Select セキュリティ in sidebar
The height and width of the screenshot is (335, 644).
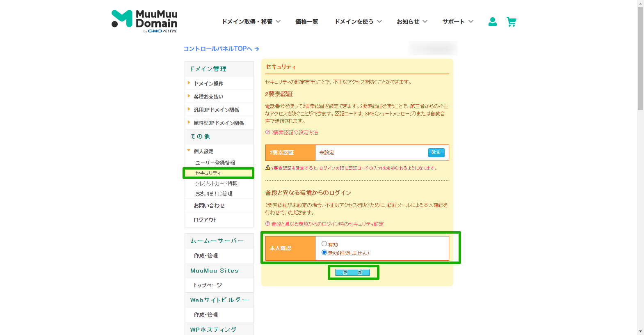pyautogui.click(x=208, y=173)
